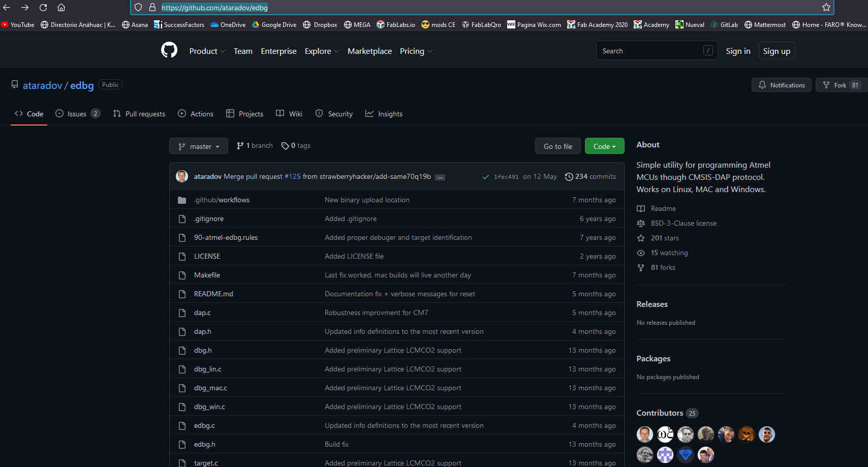Open MEGA bookmark
The height and width of the screenshot is (467, 868).
tap(357, 24)
